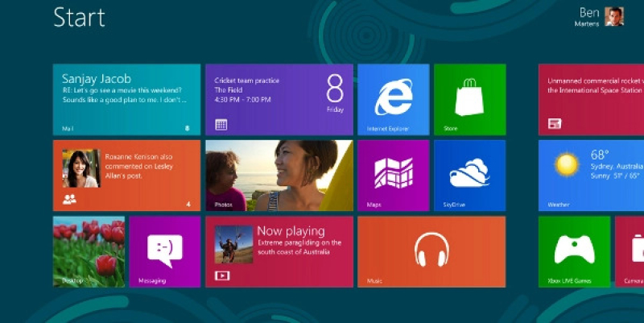The image size is (644, 323).
Task: Open Sanjay Jacob's email in Mail tile
Action: (x=126, y=99)
